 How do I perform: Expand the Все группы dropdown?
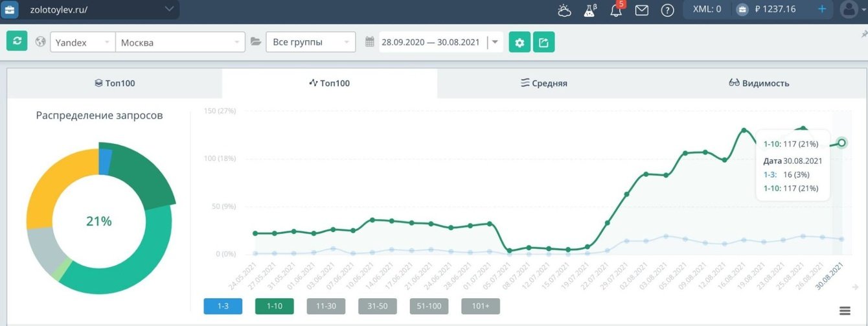[311, 42]
